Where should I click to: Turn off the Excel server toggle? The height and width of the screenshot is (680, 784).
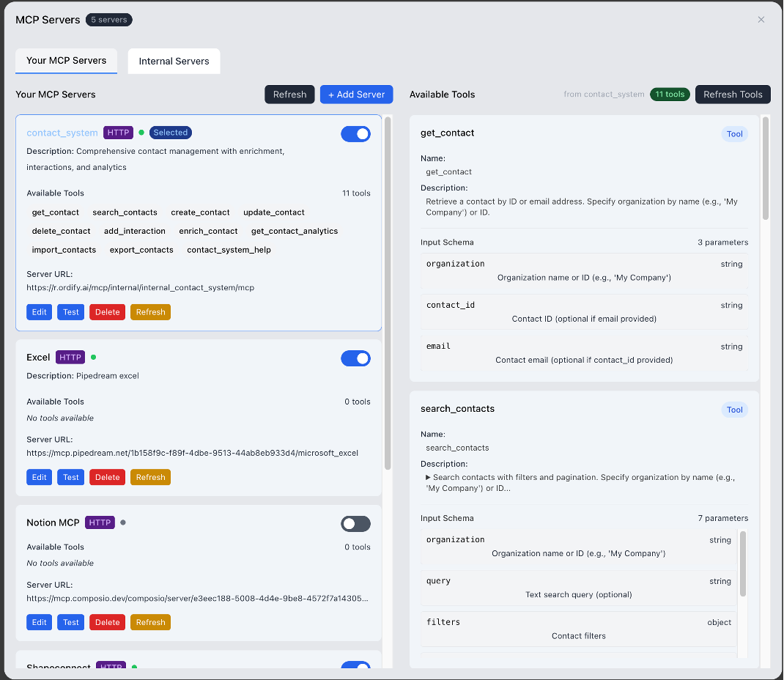coord(355,358)
